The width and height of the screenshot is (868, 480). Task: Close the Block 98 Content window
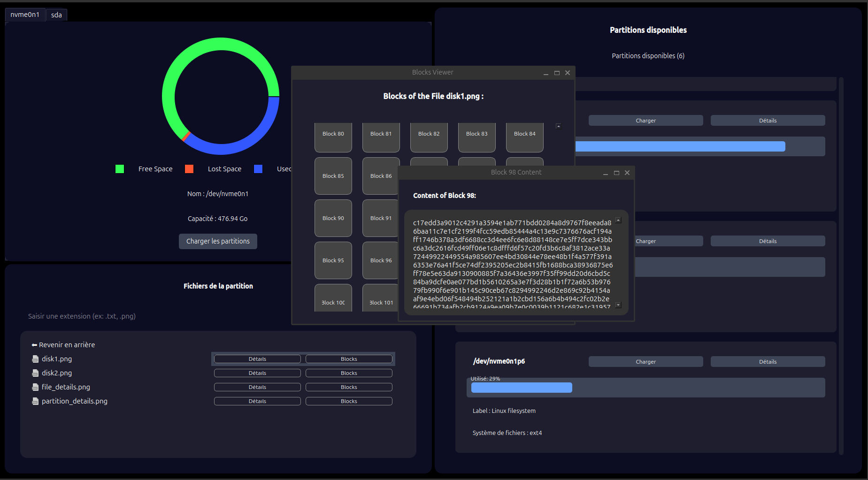627,173
